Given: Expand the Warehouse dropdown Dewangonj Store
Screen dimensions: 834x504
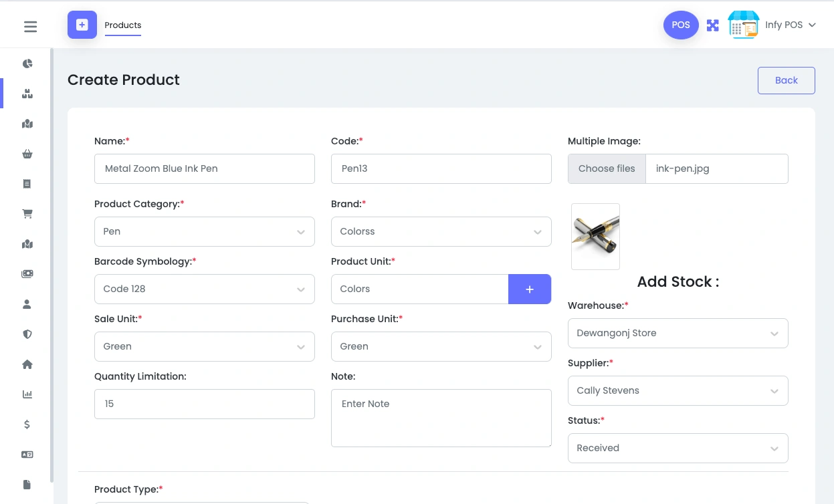Looking at the screenshot, I should [677, 333].
